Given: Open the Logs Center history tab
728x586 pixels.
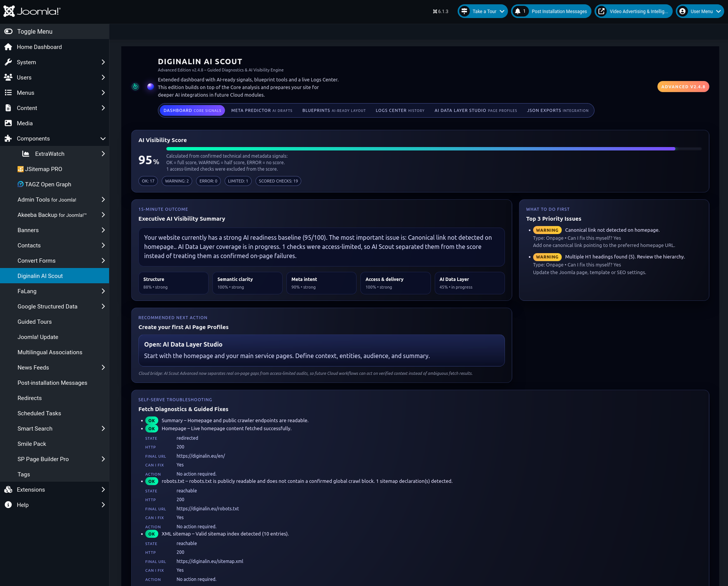Looking at the screenshot, I should coord(400,110).
